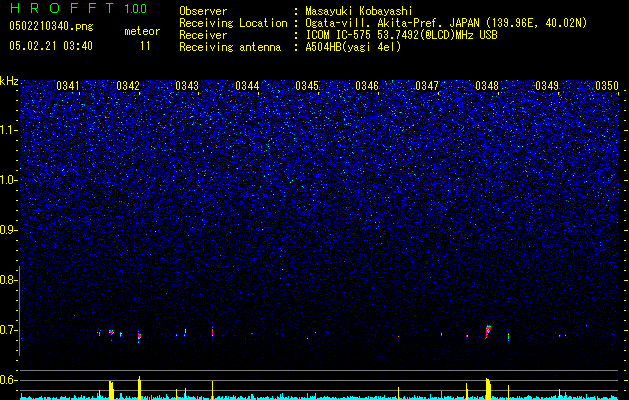Image resolution: width=629 pixels, height=400 pixels.
Task: Click the date stamp 05.02.21 03:40
Action: click(51, 46)
